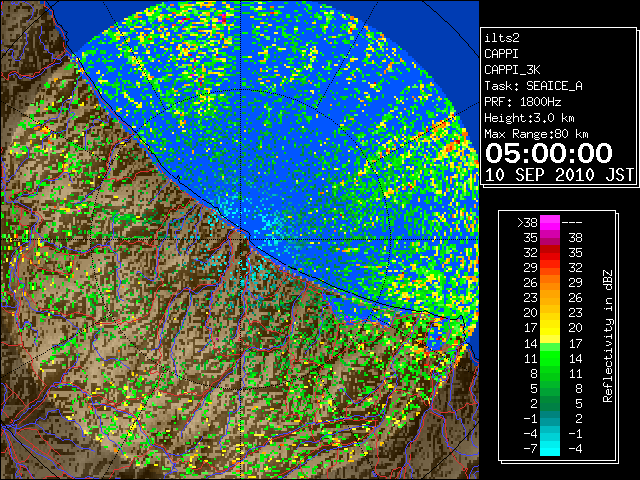Viewport: 640px width, 480px height.
Task: Pick the cyan swatch beside '-7'
Action: coord(550,448)
